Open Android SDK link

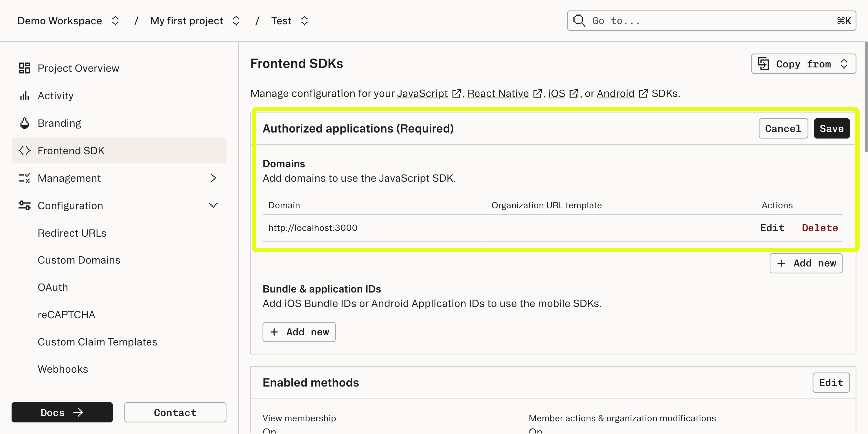[x=616, y=93]
